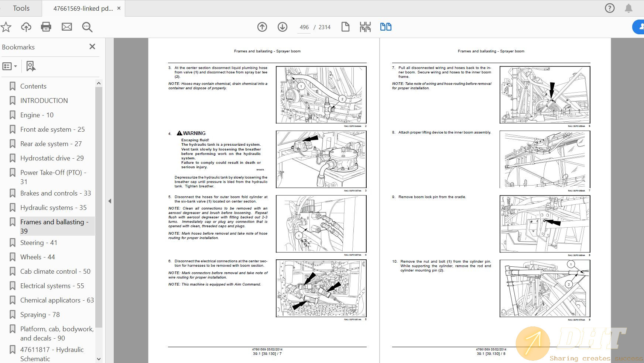Switch to the 47661569-linked pdf tab

83,8
